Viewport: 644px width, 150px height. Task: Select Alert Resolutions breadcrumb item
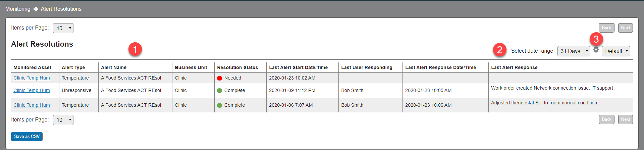pos(61,9)
